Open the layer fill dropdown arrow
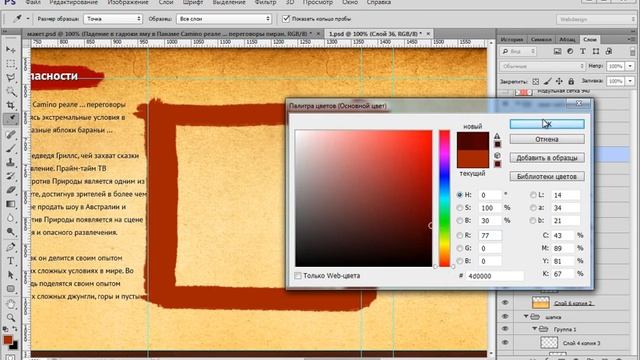Viewport: 640px width, 360px height. (631, 81)
